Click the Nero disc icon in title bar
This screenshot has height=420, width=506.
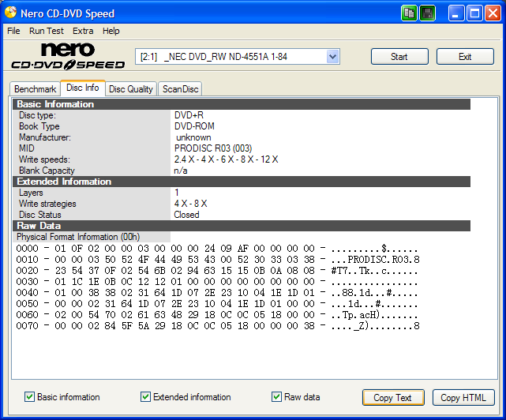10,13
